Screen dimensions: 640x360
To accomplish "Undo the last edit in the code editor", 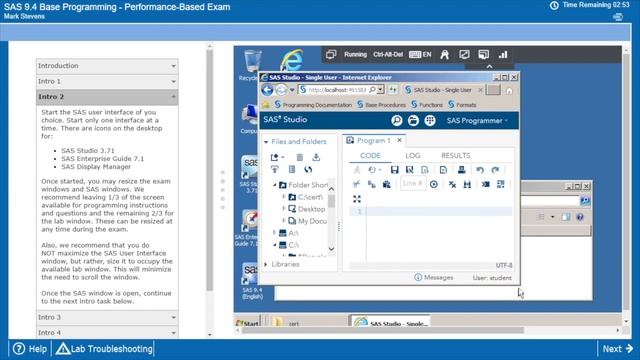I will [x=480, y=170].
